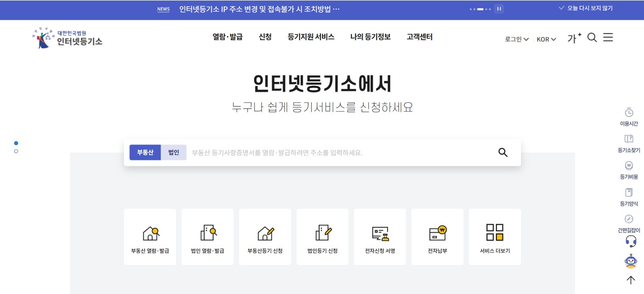This screenshot has width=644, height=294.
Task: Click the 간편길잡이 compass icon
Action: (x=629, y=219)
